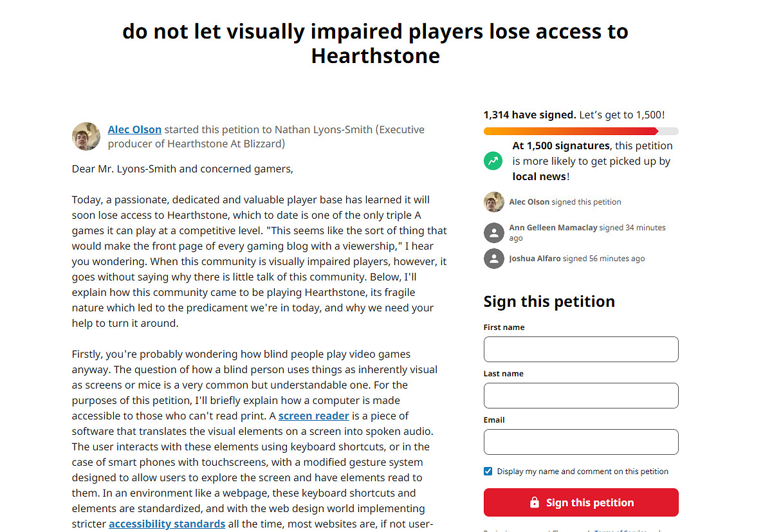This screenshot has width=772, height=532.
Task: Follow the "accessibility standards" link
Action: point(167,524)
